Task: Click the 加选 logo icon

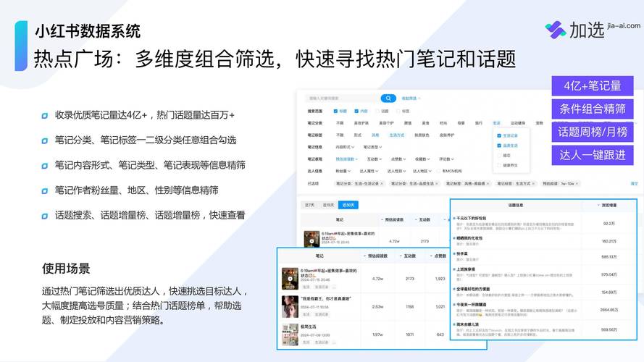Action: tap(556, 30)
